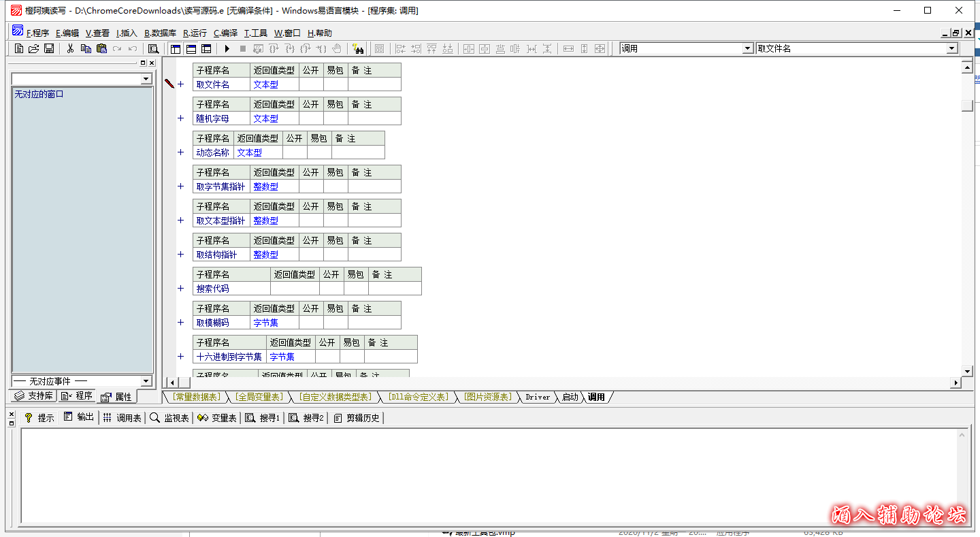Screen dimensions: 980x537
Task: Click the vertical scrollbar thumb in code area
Action: [967, 105]
